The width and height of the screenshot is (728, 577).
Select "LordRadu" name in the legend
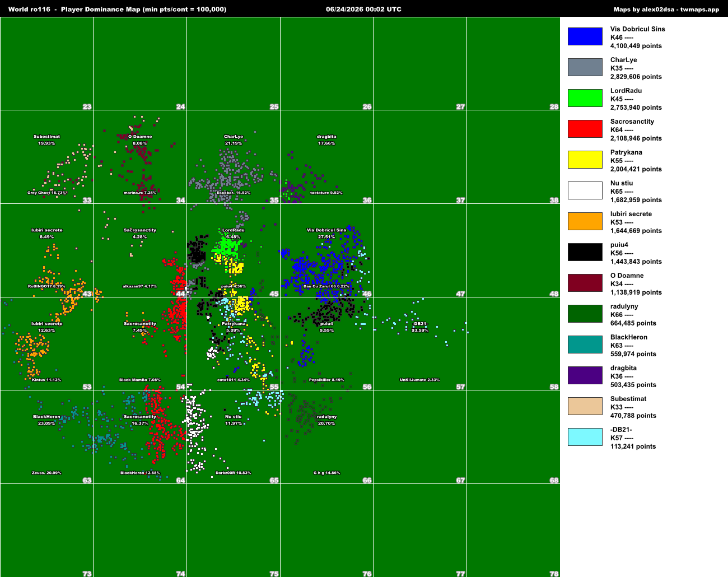[x=626, y=91]
